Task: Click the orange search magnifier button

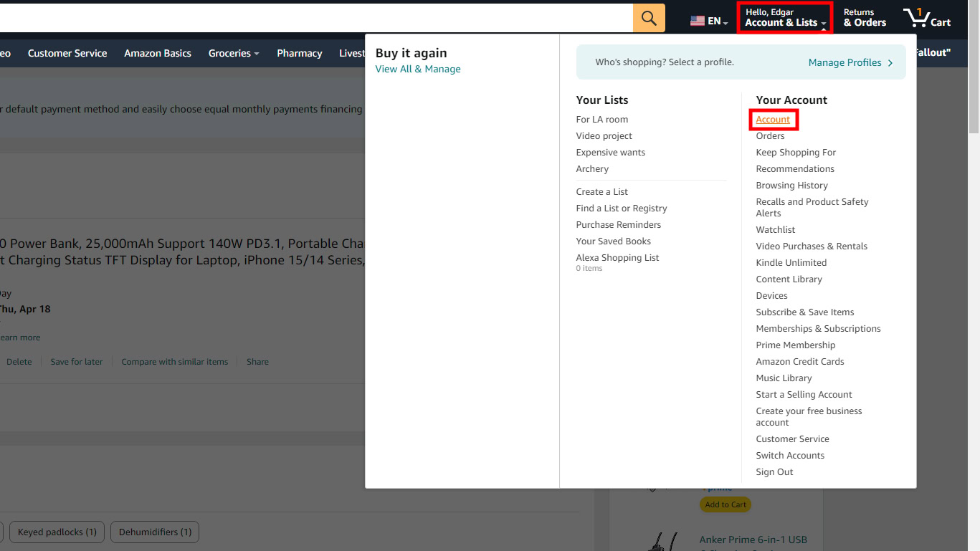Action: coord(649,19)
